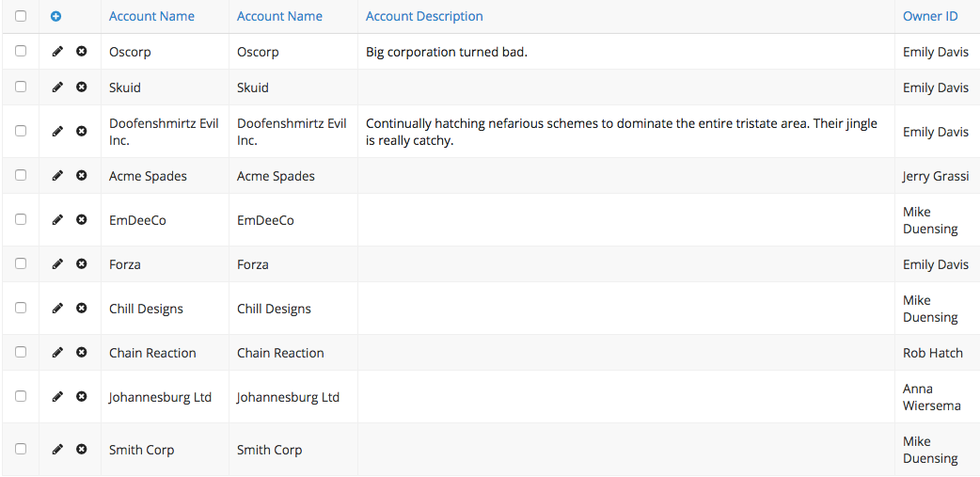Delete the Doofenshmirtz Evil Inc. row

[81, 132]
